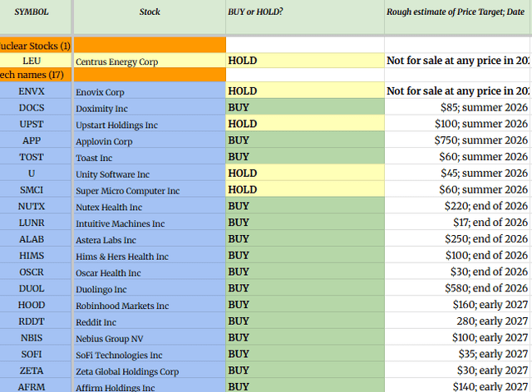Click the ENVX symbol cell
Viewport: 532px width, 392px height.
click(x=35, y=91)
